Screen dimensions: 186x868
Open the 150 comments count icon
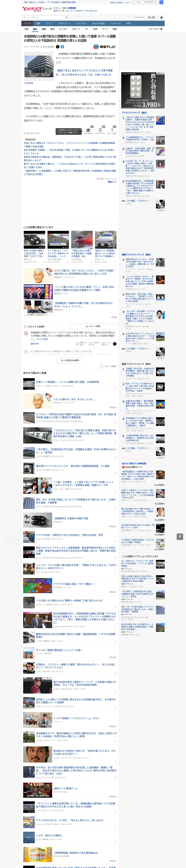[x=44, y=47]
